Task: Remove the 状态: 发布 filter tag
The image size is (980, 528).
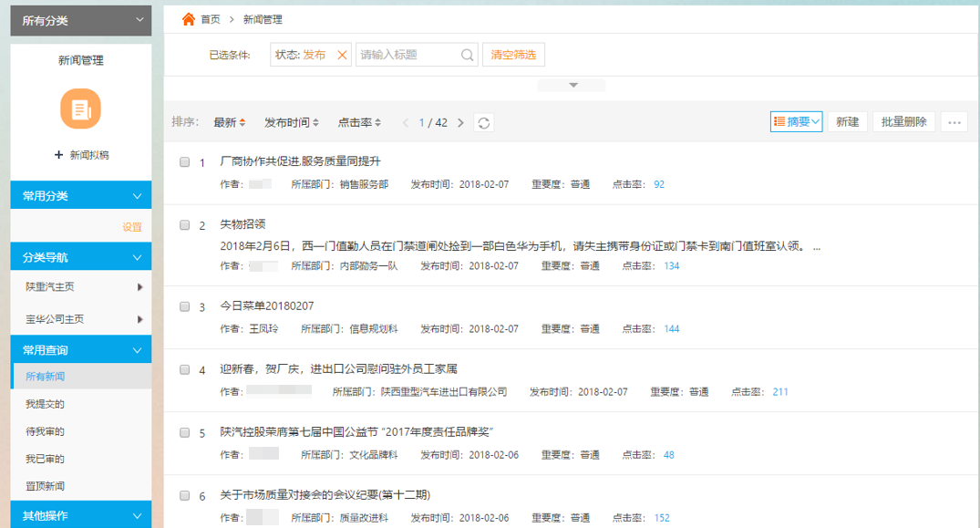Action: (343, 55)
